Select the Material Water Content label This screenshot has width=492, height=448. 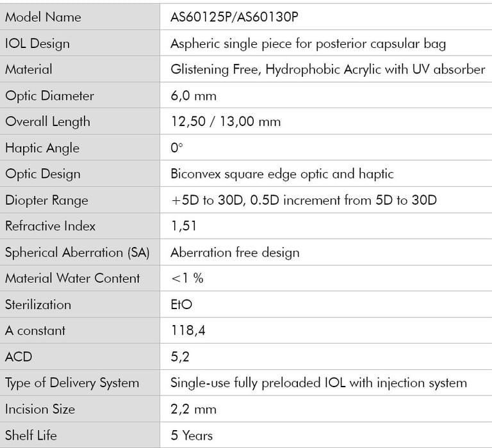[72, 278]
